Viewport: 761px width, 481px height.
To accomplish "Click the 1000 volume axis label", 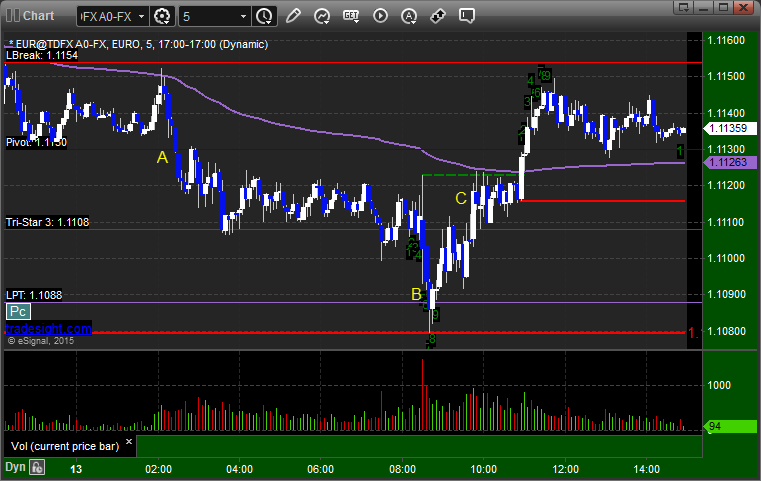I will click(719, 385).
